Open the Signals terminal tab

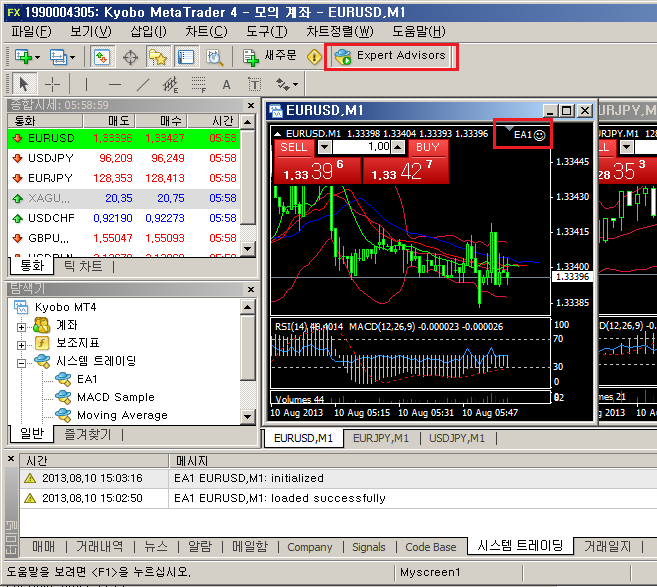click(368, 547)
